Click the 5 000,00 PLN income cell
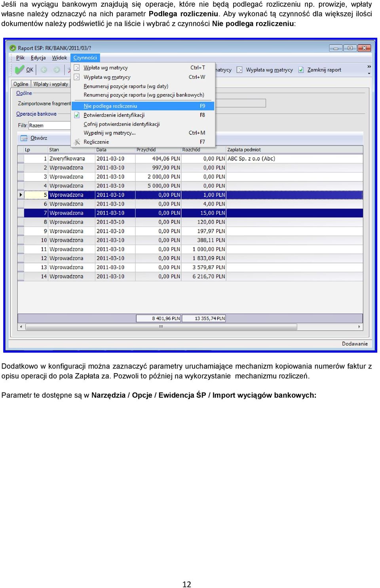380x588 pixels. click(158, 186)
